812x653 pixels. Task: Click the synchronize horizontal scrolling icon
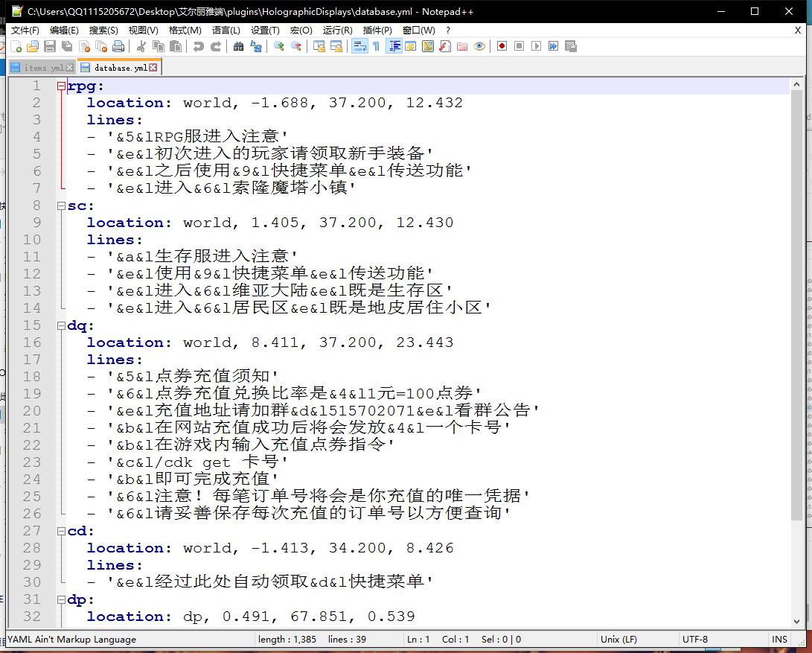pyautogui.click(x=336, y=47)
